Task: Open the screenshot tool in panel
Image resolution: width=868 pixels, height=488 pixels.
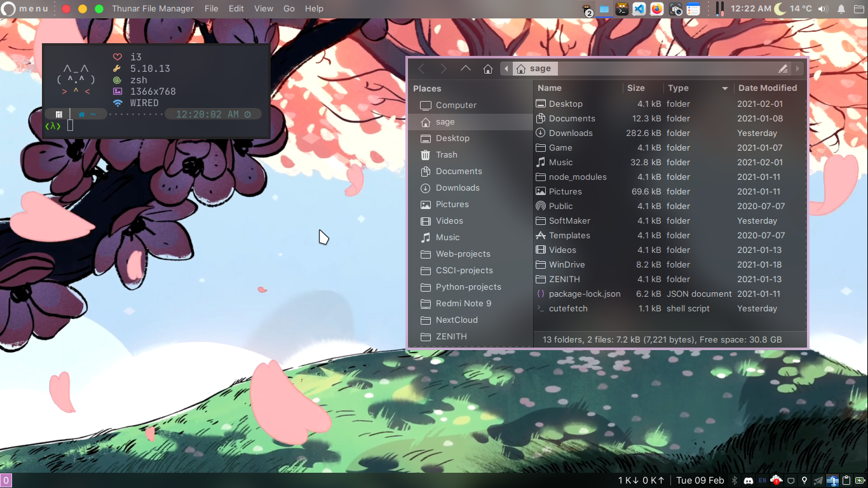Action: click(x=676, y=9)
